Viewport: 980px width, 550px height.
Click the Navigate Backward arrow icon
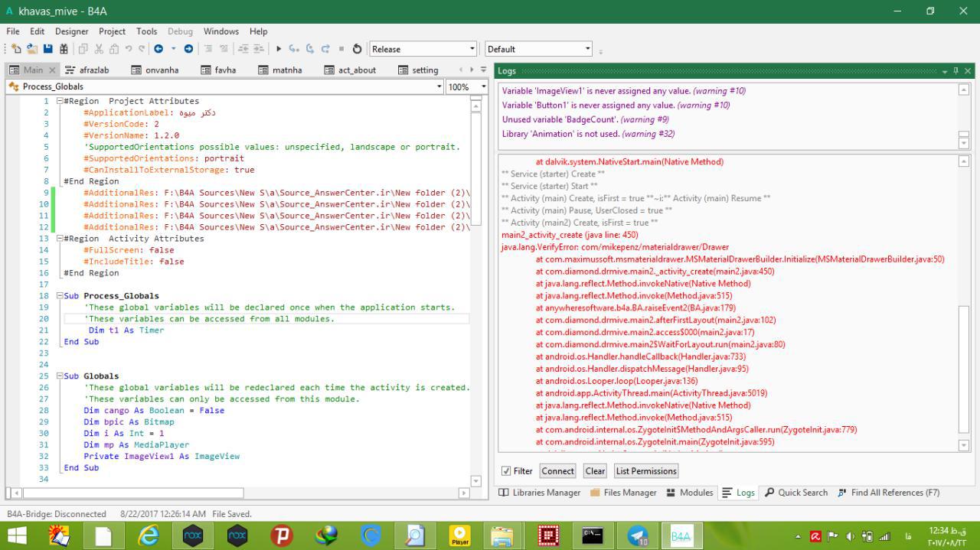[x=158, y=49]
